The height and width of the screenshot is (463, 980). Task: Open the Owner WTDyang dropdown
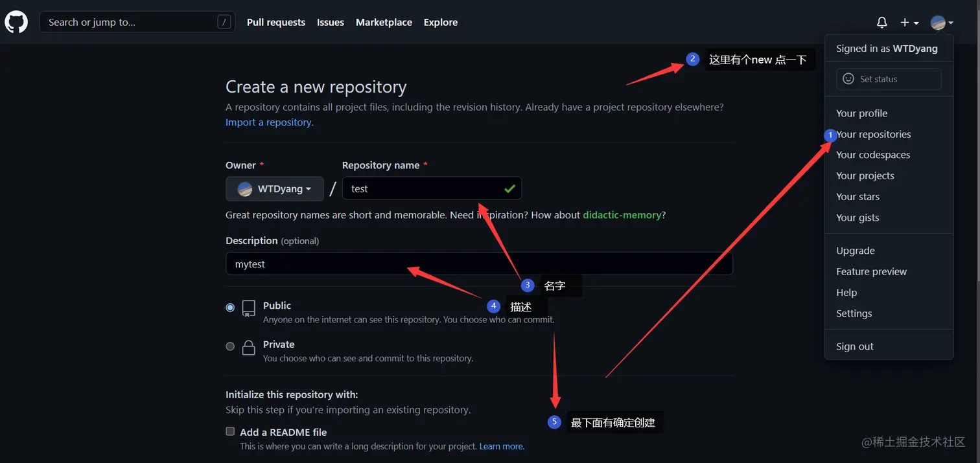pos(275,188)
